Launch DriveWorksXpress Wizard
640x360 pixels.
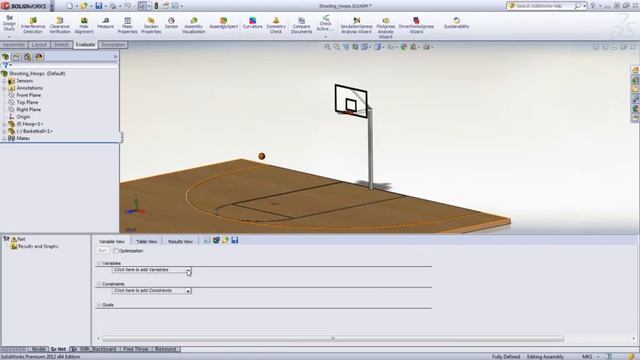(416, 26)
